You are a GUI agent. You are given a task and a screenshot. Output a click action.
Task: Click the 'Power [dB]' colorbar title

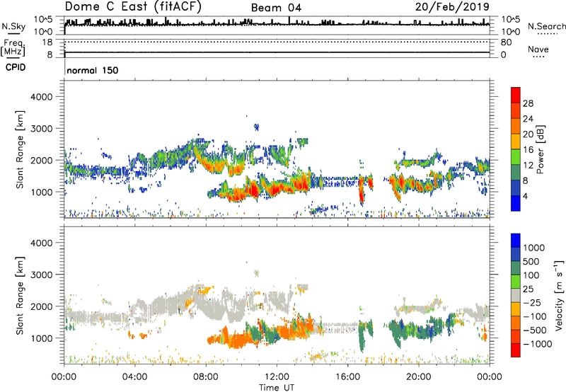540,149
